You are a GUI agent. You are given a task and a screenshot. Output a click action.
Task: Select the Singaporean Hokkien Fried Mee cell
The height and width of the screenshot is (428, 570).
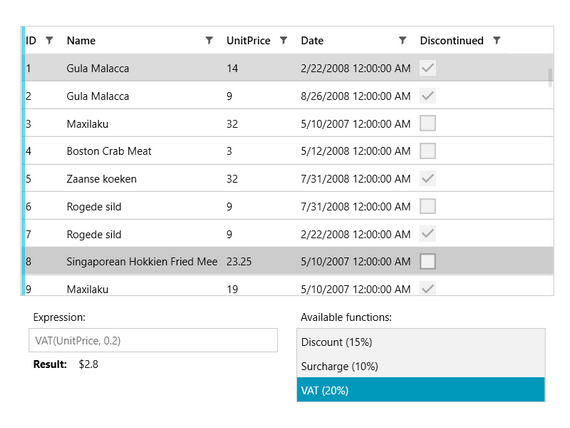tap(142, 261)
